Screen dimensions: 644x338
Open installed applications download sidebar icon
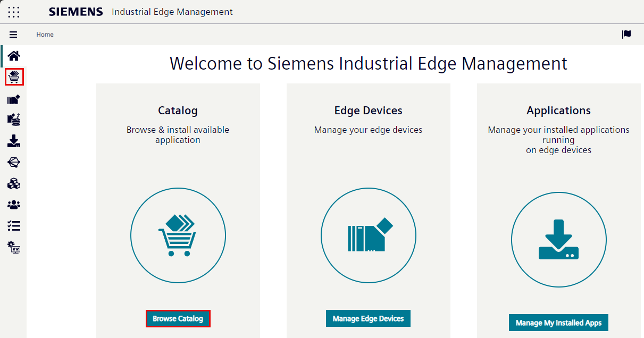[14, 141]
